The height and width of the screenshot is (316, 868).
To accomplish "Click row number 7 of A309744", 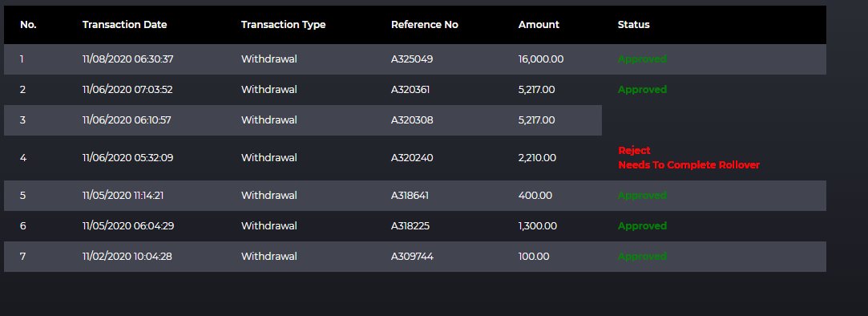I will tap(22, 257).
